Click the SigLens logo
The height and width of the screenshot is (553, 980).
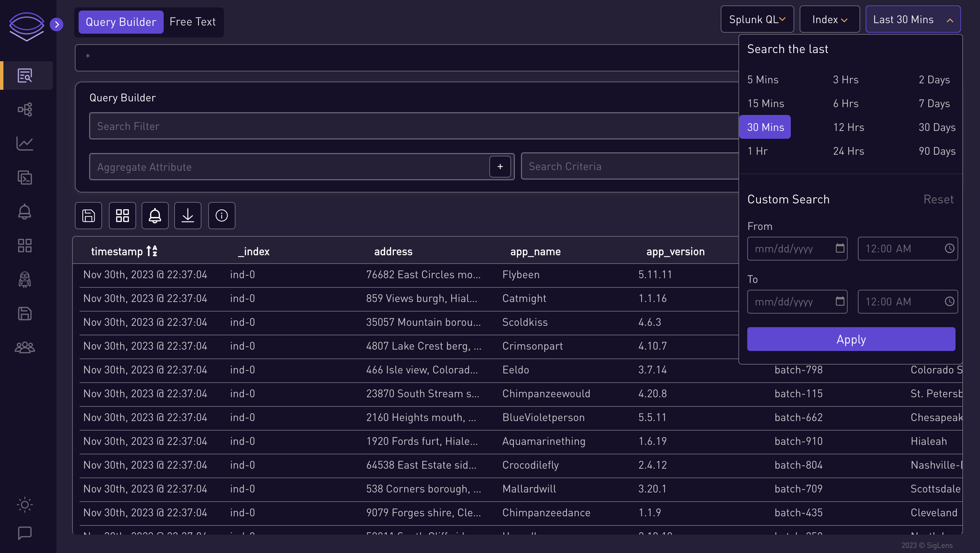pyautogui.click(x=26, y=26)
